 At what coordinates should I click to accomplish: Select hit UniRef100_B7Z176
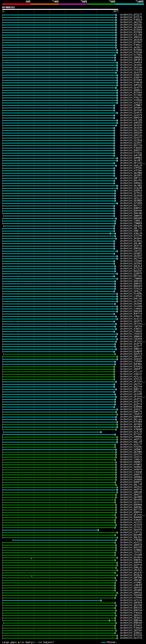pos(131,17)
